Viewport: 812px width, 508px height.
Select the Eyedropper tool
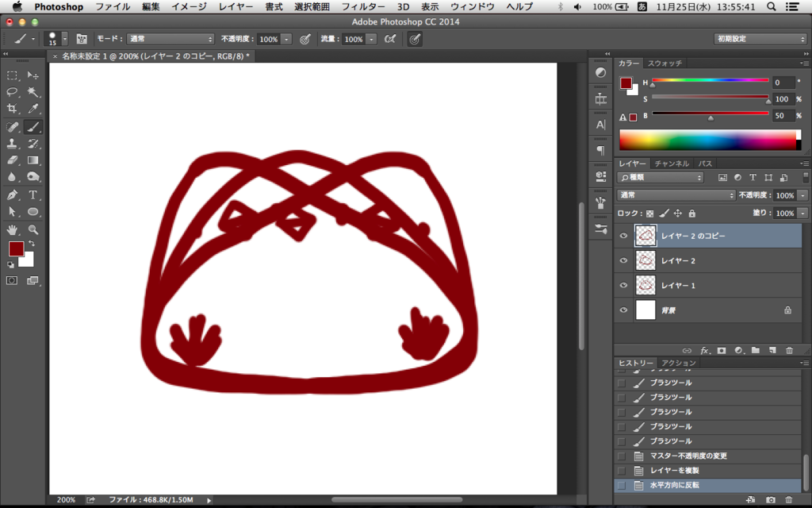click(33, 109)
